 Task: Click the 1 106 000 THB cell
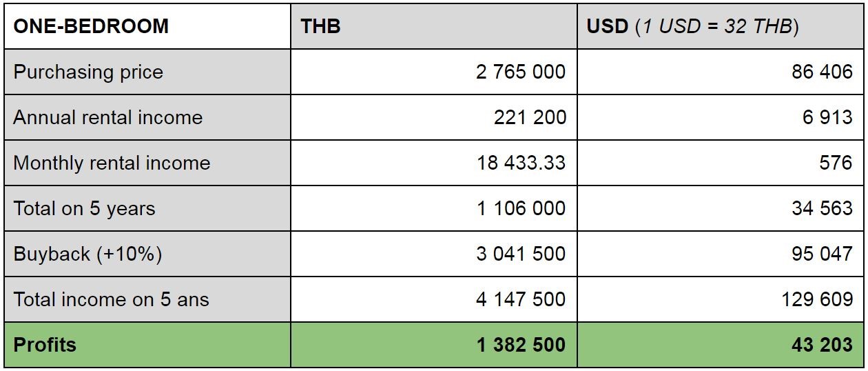tap(434, 208)
